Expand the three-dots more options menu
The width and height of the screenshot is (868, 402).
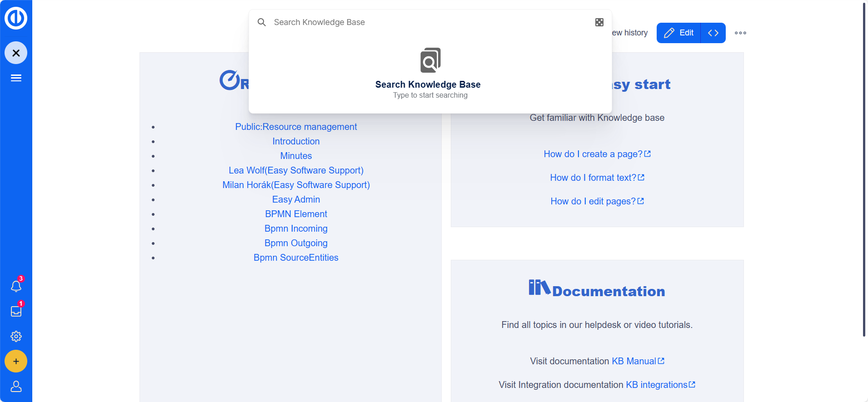pyautogui.click(x=740, y=33)
